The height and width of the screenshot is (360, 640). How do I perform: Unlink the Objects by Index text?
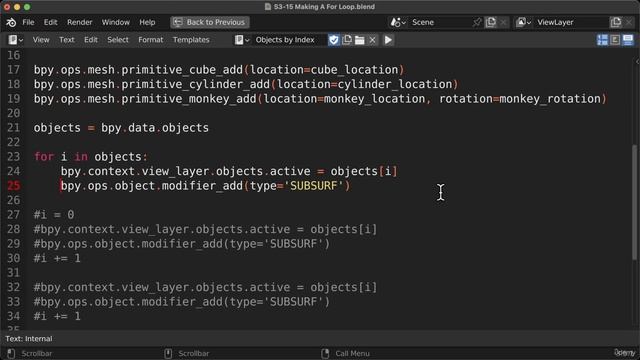point(372,40)
